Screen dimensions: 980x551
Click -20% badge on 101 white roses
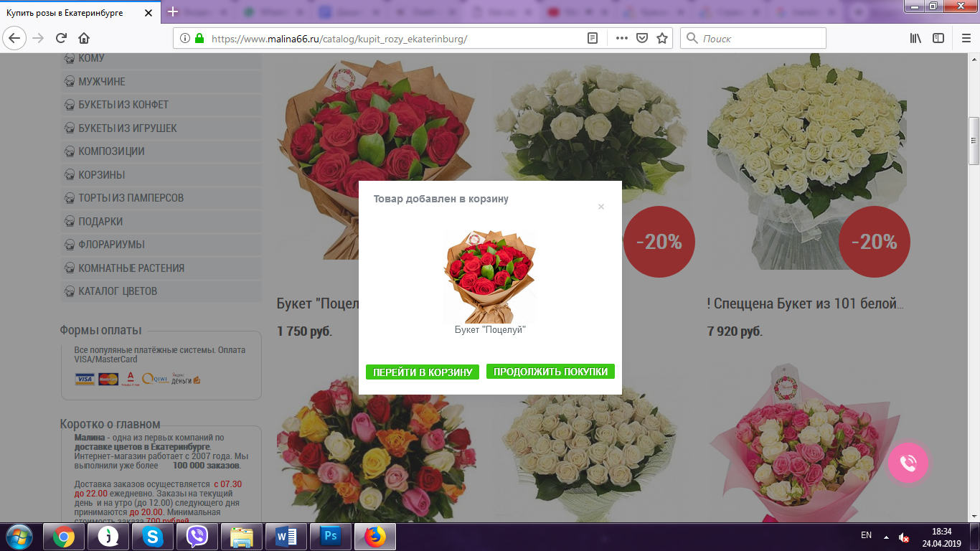[875, 242]
